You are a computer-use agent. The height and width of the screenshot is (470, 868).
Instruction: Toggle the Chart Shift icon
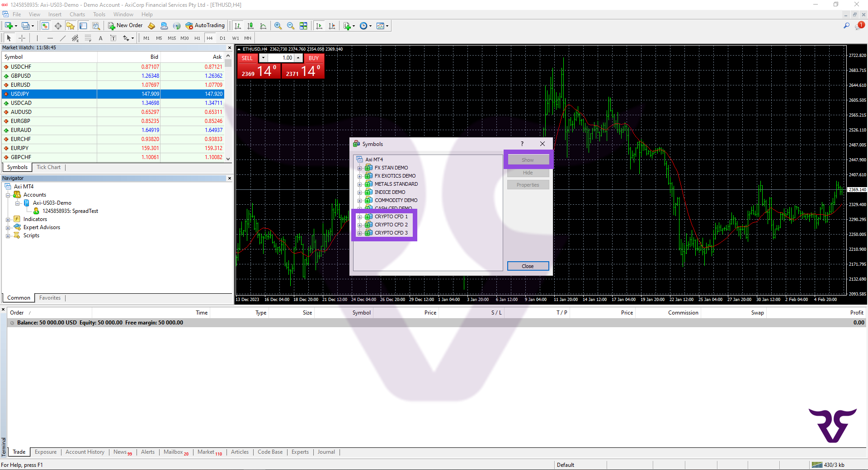tap(332, 26)
